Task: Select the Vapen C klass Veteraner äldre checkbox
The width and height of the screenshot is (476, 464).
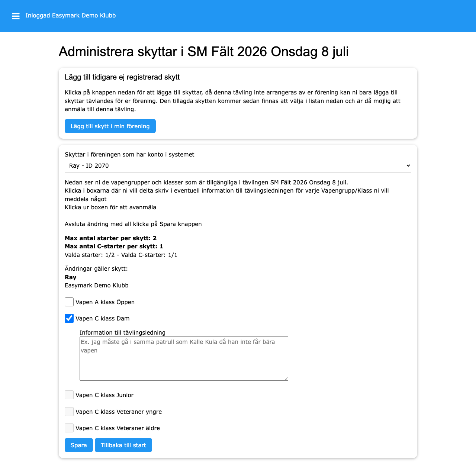Action: [x=69, y=428]
